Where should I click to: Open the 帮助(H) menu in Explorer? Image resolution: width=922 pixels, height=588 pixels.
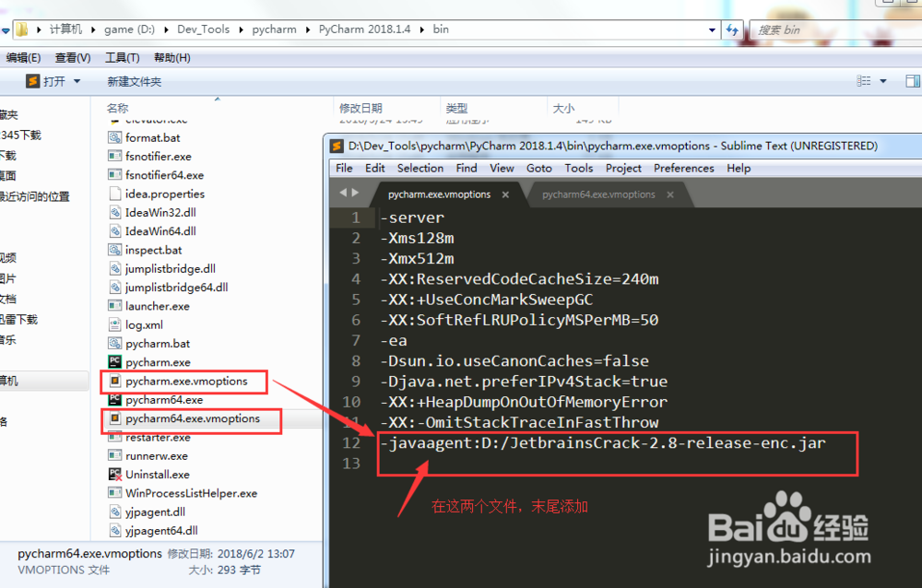[171, 58]
